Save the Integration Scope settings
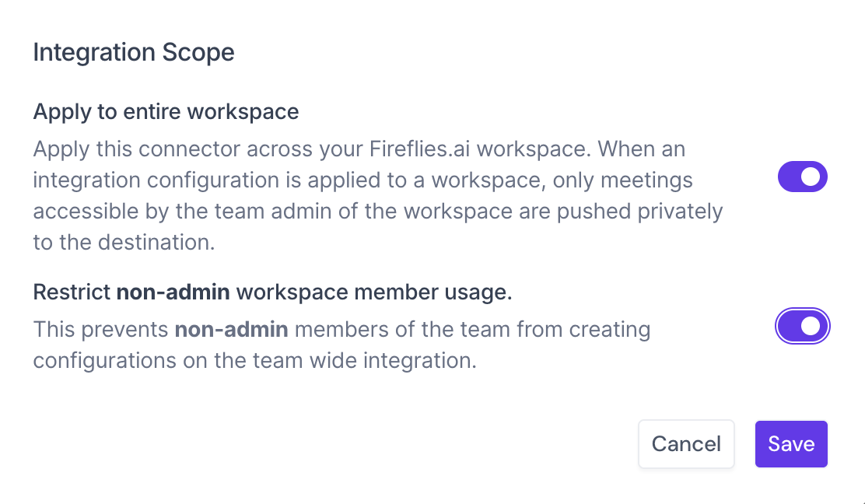The image size is (865, 504). (x=791, y=444)
